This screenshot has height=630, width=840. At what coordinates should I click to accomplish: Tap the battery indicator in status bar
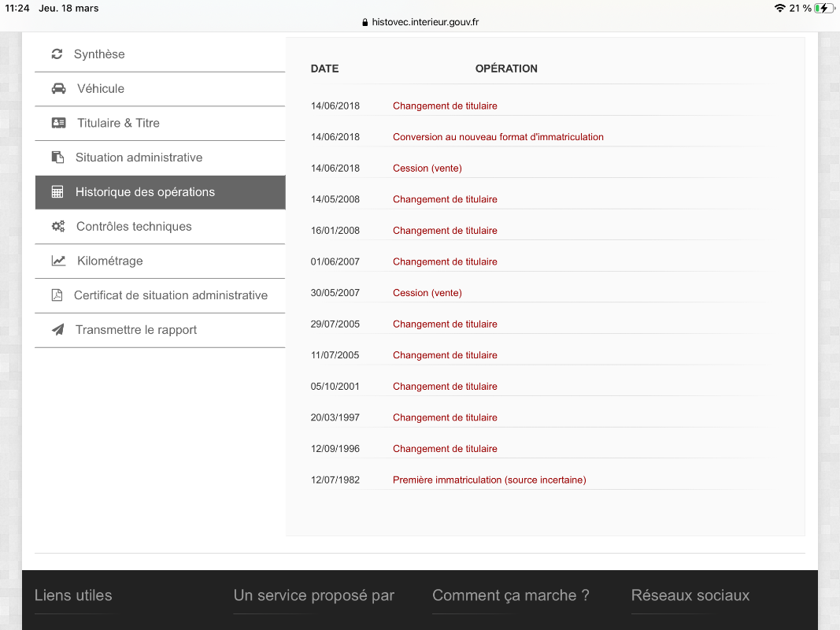point(823,8)
